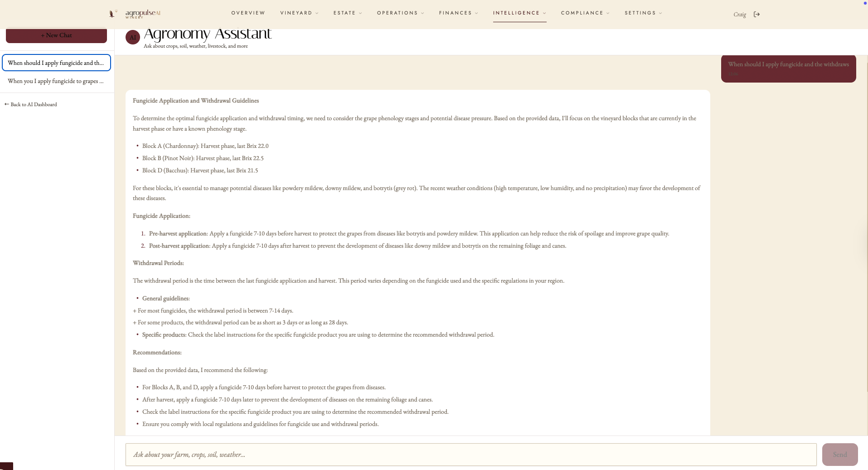Viewport: 868px width, 470px height.
Task: Click the Craig username label
Action: 740,15
